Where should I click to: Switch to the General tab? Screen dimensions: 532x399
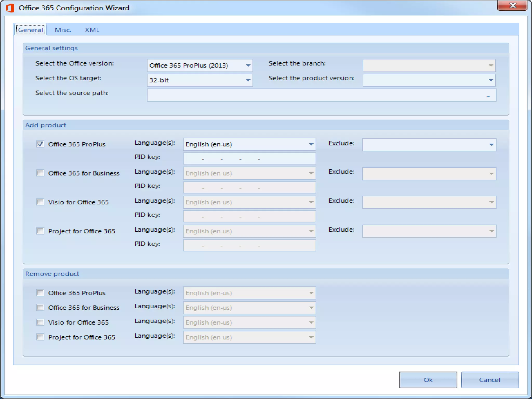(30, 30)
